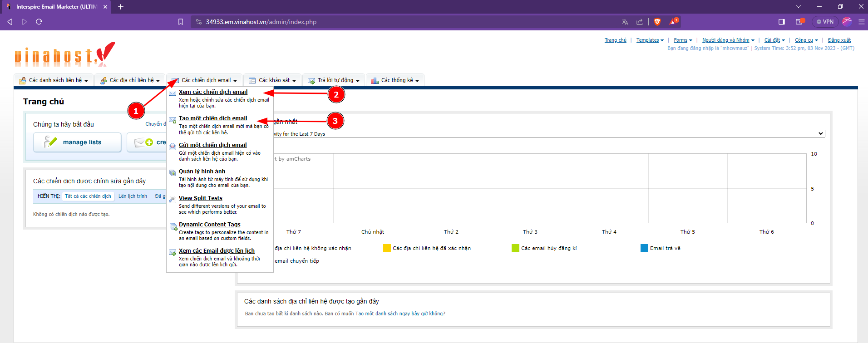Viewport: 868px width, 343px height.
Task: Click the translate page icon
Action: [x=625, y=22]
